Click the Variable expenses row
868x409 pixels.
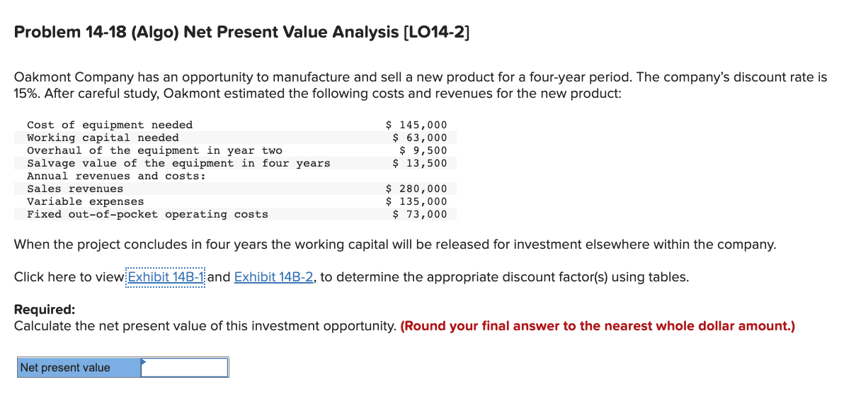click(85, 201)
